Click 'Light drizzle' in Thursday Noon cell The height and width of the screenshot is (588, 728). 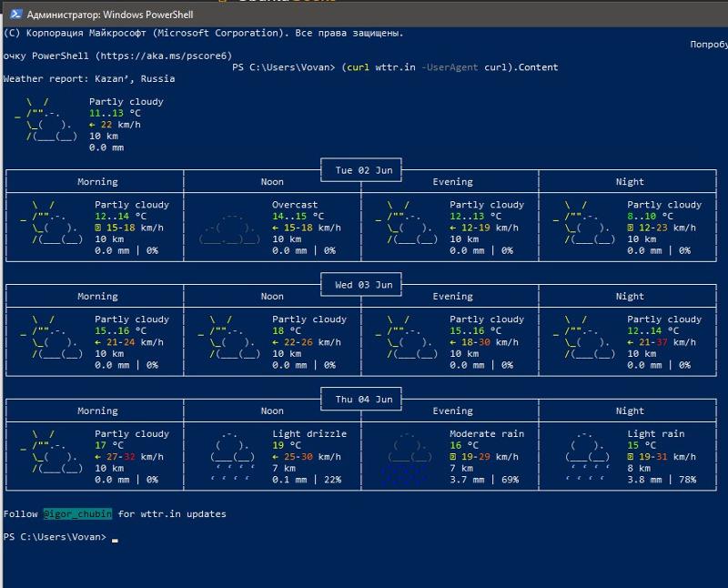coord(309,434)
